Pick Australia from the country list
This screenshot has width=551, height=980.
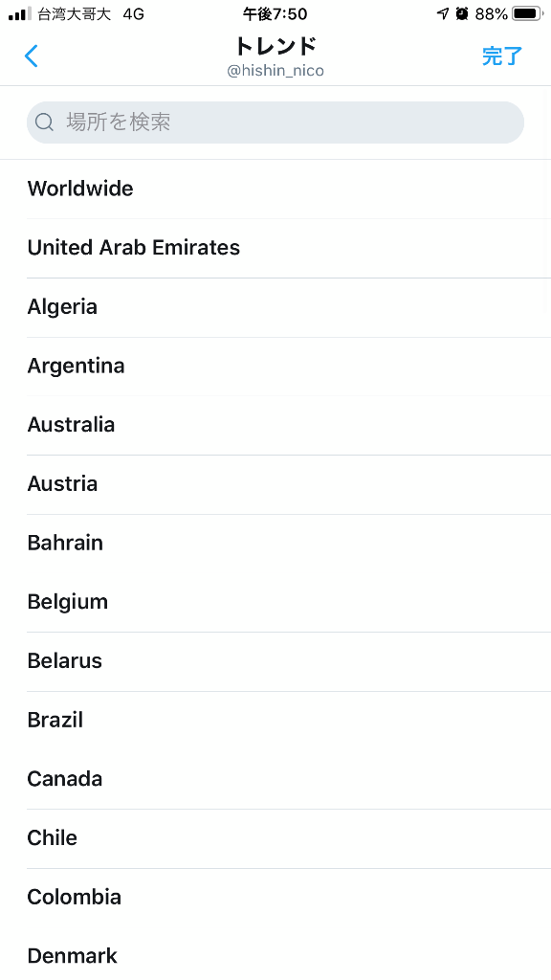(x=275, y=425)
